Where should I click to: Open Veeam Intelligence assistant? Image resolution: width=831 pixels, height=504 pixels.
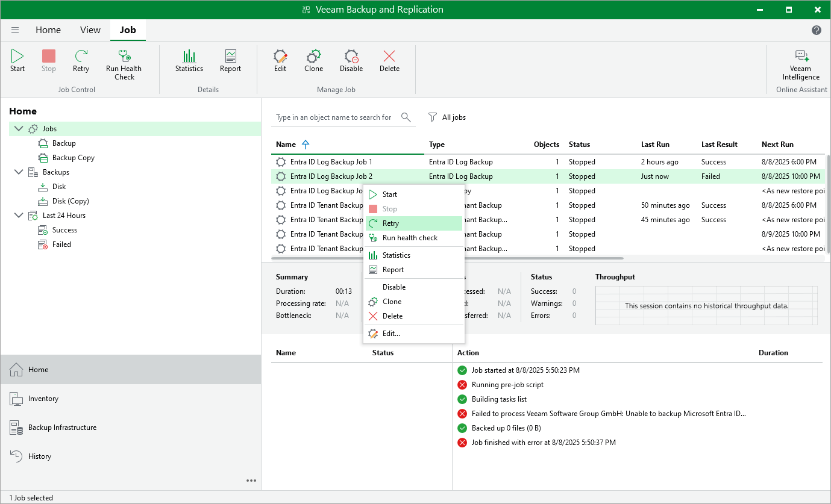coord(801,64)
